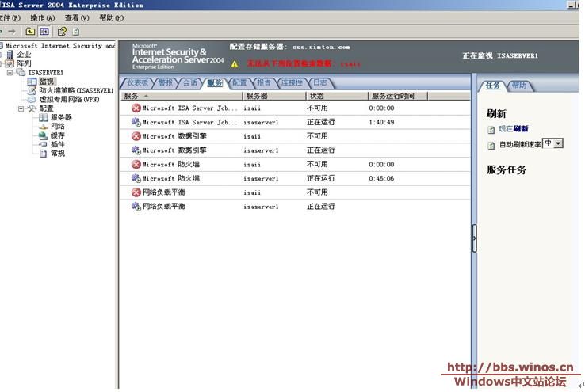Image resolution: width=585 pixels, height=392 pixels.
Task: Switch to the 警报 tab
Action: tap(166, 82)
